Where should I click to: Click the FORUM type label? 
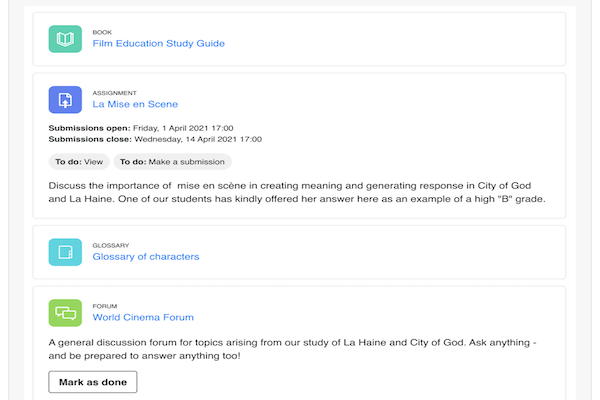coord(104,306)
